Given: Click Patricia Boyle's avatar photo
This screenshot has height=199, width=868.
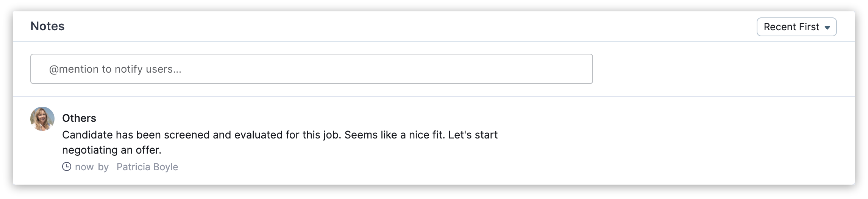Looking at the screenshot, I should pos(42,119).
